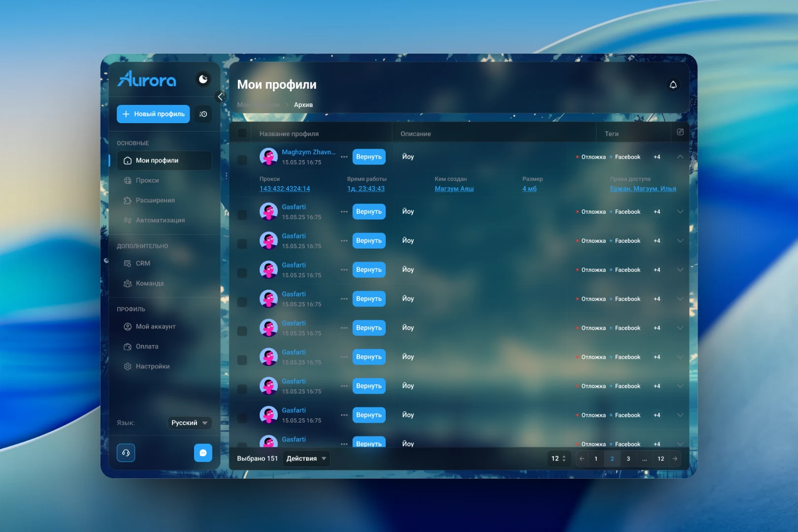This screenshot has height=532, width=798.
Task: Adjust rows-per-page stepper showing 12
Action: [x=559, y=459]
